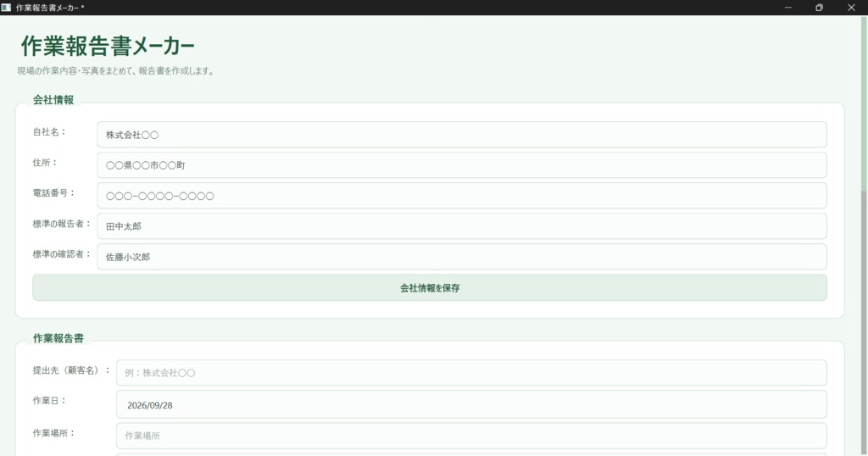
Task: Click the 標準の報告者 input field
Action: click(462, 225)
